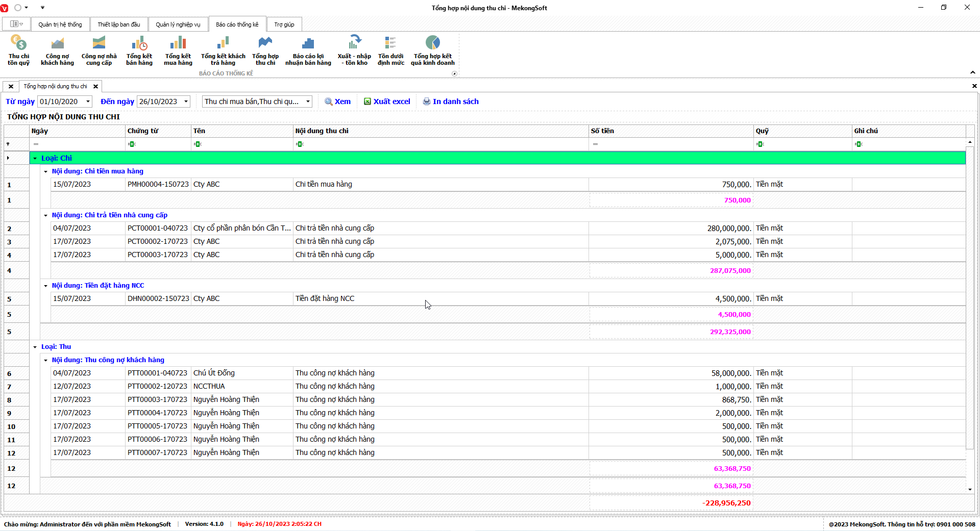Open the Đến ngày date dropdown

pyautogui.click(x=186, y=102)
